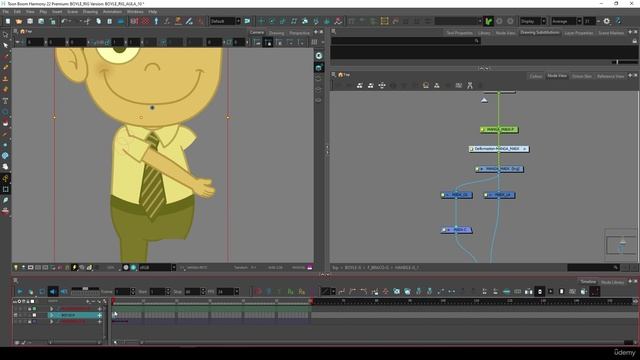
Task: Switch to the Drawing view tab
Action: (x=276, y=33)
